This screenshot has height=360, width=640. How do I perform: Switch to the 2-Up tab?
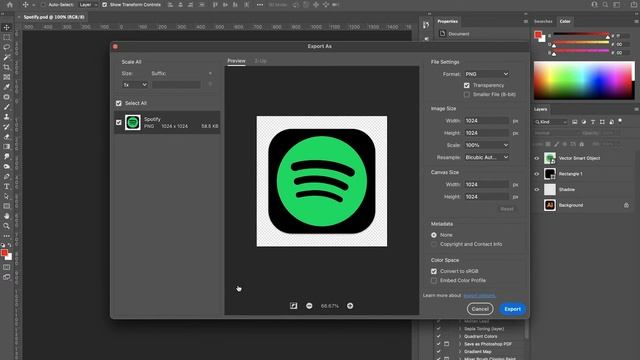click(x=260, y=61)
